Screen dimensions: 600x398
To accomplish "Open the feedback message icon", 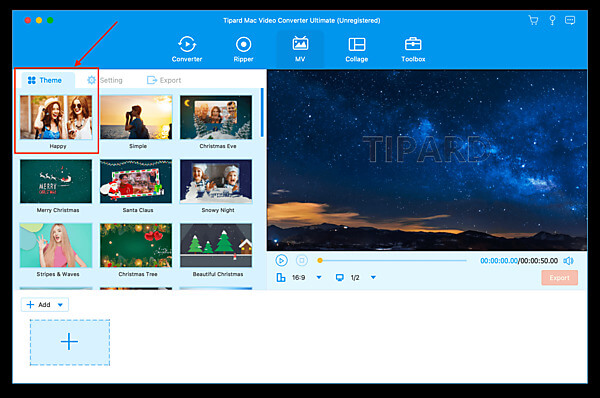I will 570,20.
